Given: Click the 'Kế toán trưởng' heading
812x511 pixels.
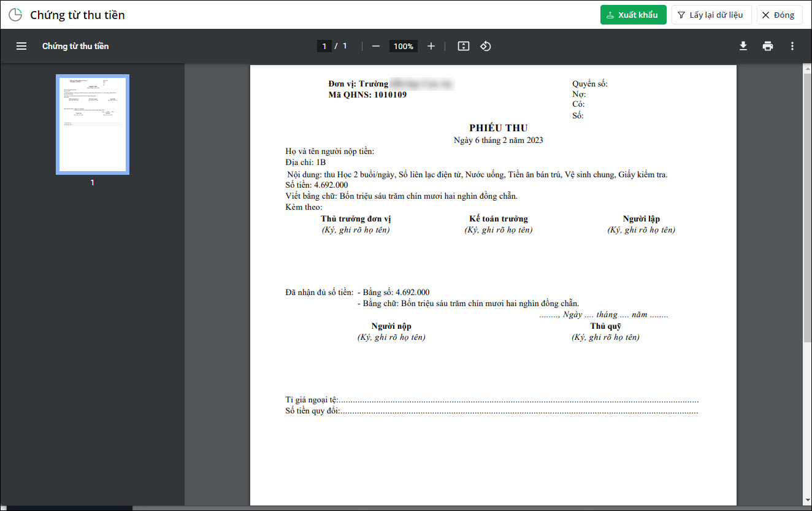Looking at the screenshot, I should pyautogui.click(x=499, y=219).
